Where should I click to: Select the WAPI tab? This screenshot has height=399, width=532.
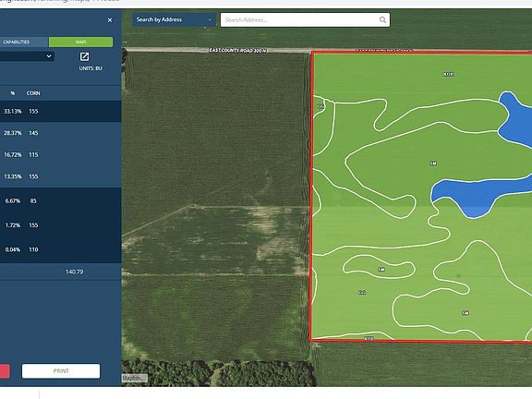80,42
